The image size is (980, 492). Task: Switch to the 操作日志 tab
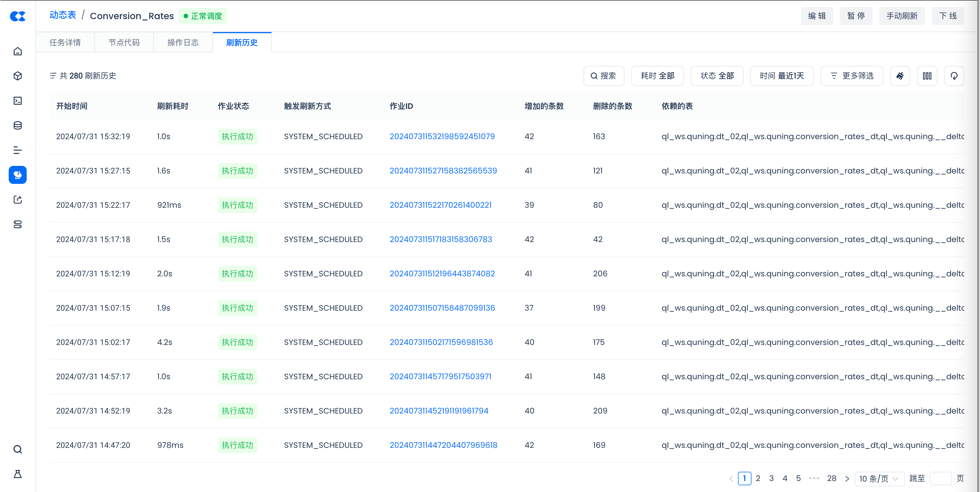(183, 42)
